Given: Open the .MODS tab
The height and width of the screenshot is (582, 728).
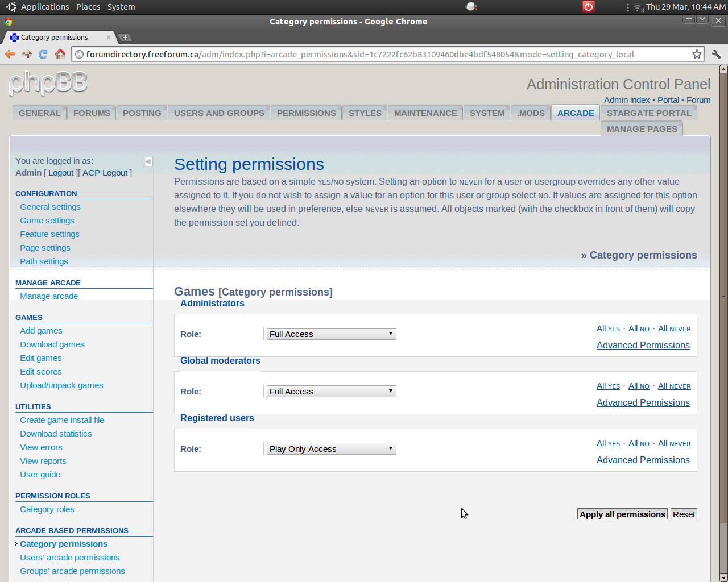Looking at the screenshot, I should point(531,113).
